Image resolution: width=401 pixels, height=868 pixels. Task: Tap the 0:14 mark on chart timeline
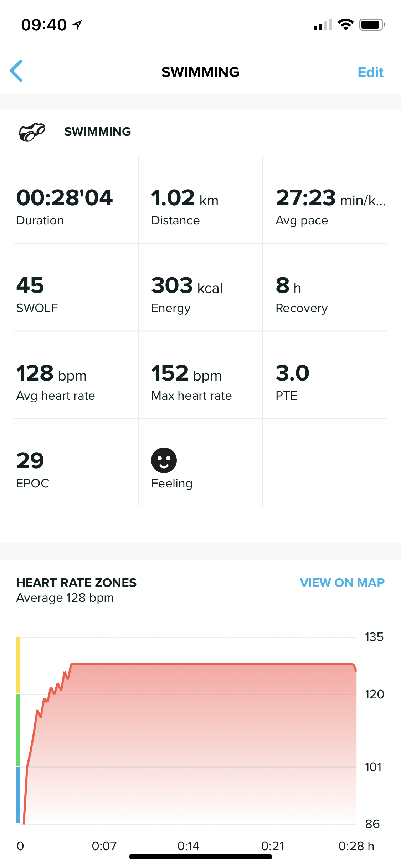pyautogui.click(x=188, y=846)
